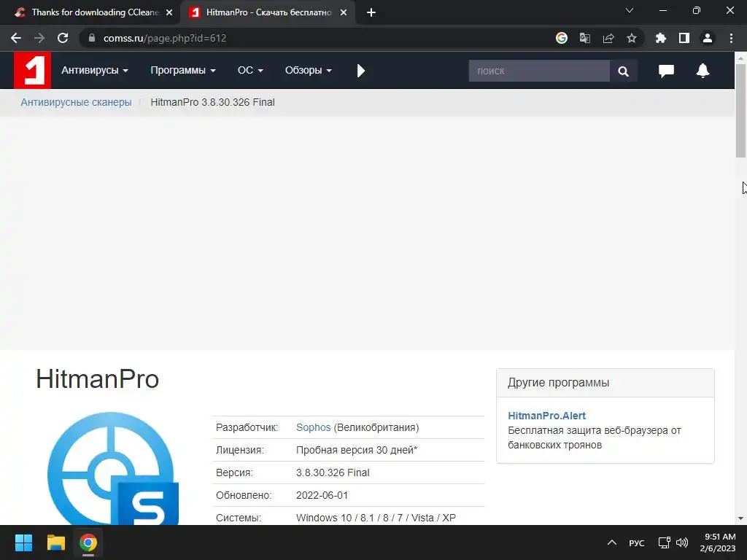Translate this page icon
Image resolution: width=747 pixels, height=560 pixels.
tap(585, 38)
